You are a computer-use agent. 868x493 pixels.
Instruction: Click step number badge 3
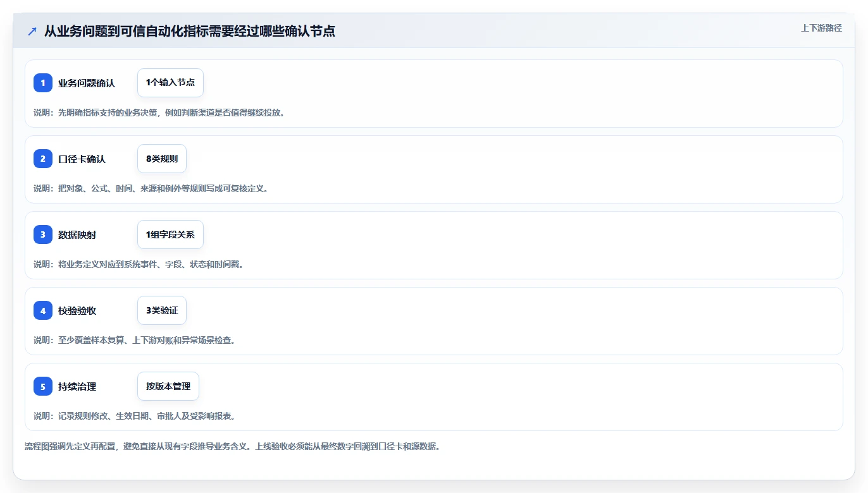(x=43, y=234)
